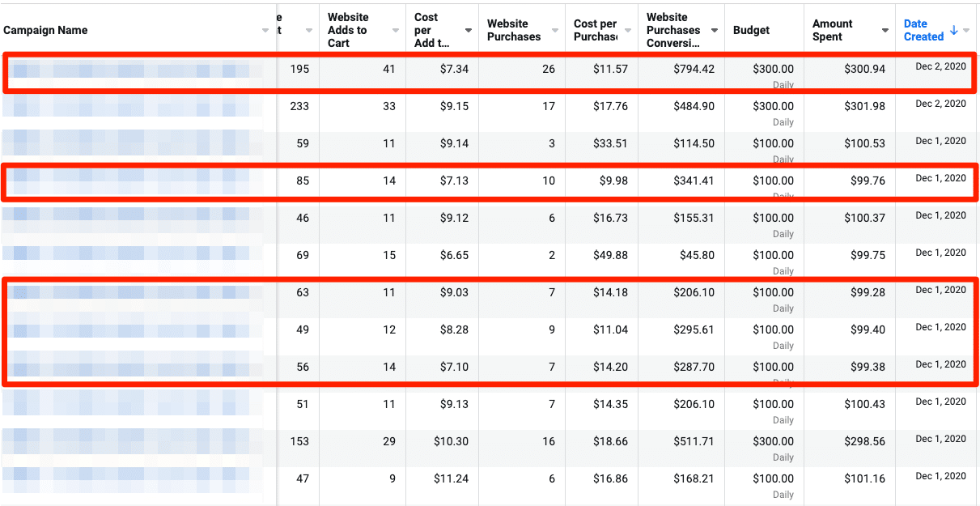Select the $49.88 cost per purchase cell

pos(609,255)
